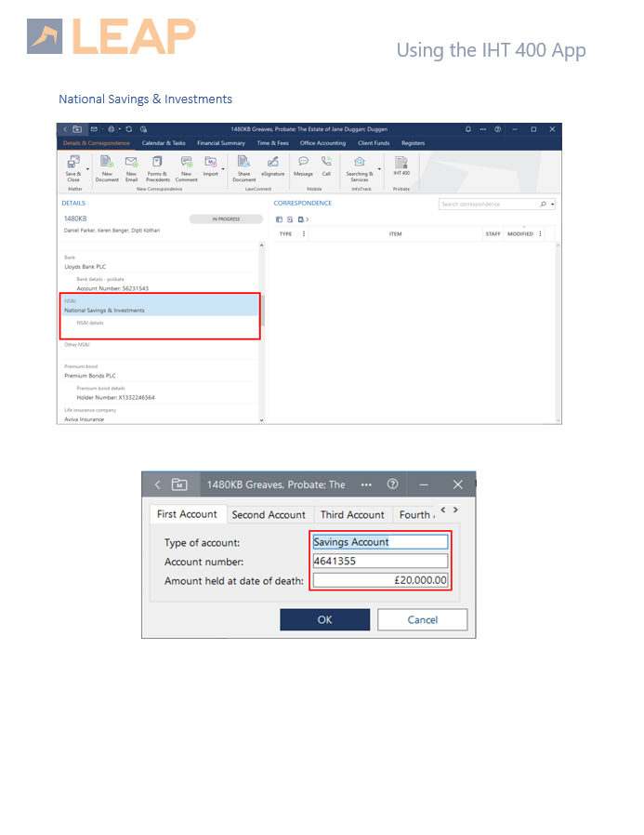Click the Message icon in Mobile group
This screenshot has width=644, height=835.
coord(303,162)
